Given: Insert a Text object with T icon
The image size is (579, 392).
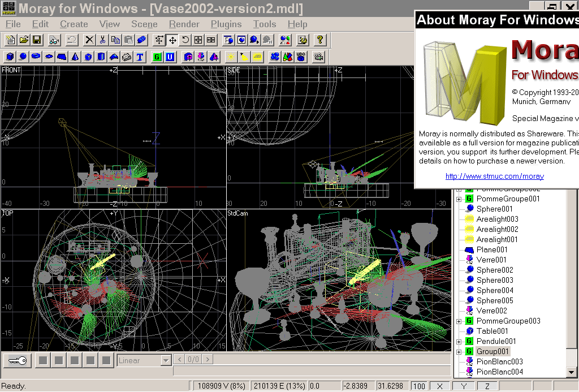Looking at the screenshot, I should tap(140, 57).
